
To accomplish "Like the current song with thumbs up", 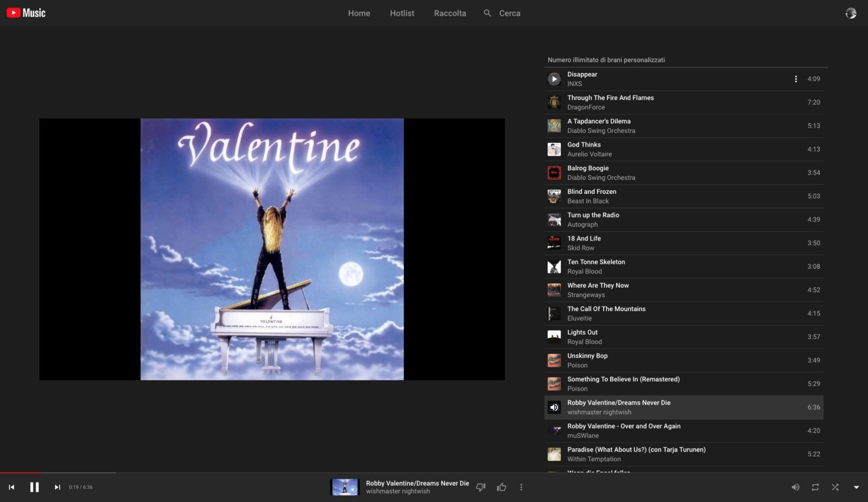I will point(501,487).
